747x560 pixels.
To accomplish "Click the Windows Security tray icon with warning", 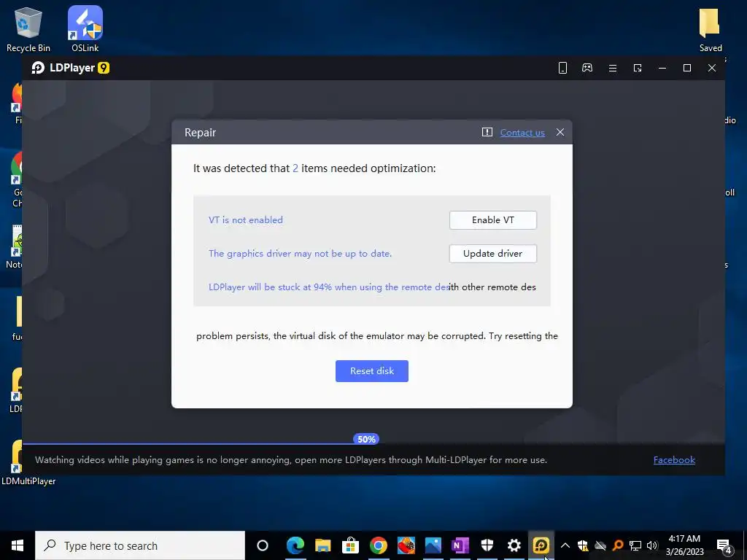I will click(583, 545).
